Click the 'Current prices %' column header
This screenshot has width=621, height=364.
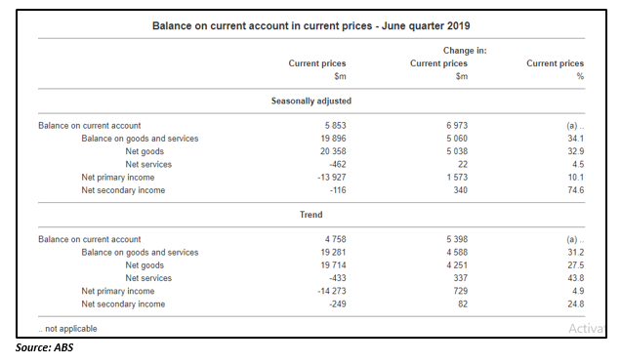pyautogui.click(x=556, y=69)
